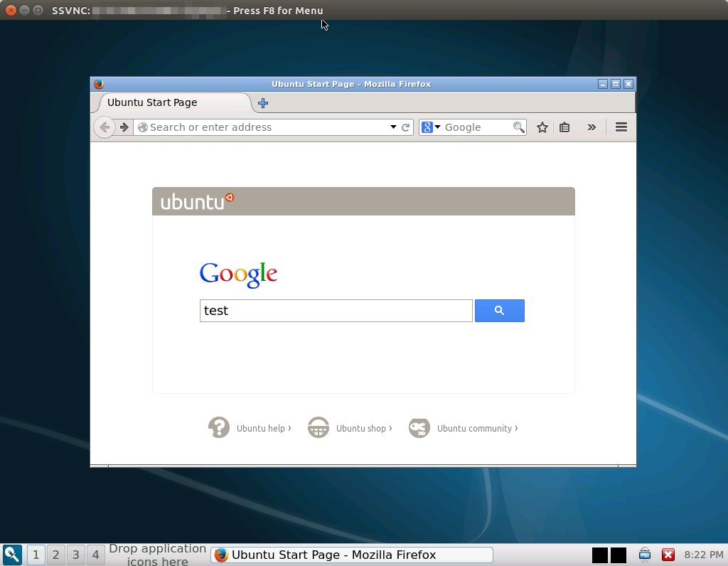This screenshot has height=566, width=728.
Task: Click the "Search or enter address" URL bar
Action: coord(263,127)
